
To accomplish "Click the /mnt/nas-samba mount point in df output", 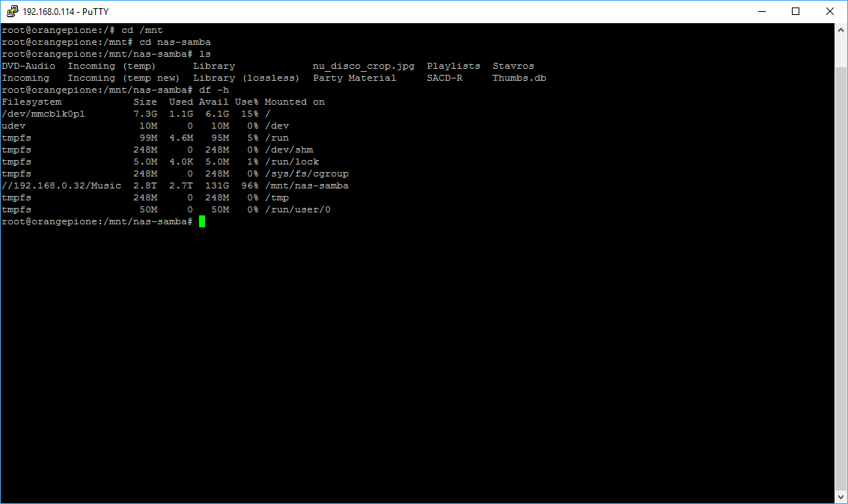I will 306,185.
